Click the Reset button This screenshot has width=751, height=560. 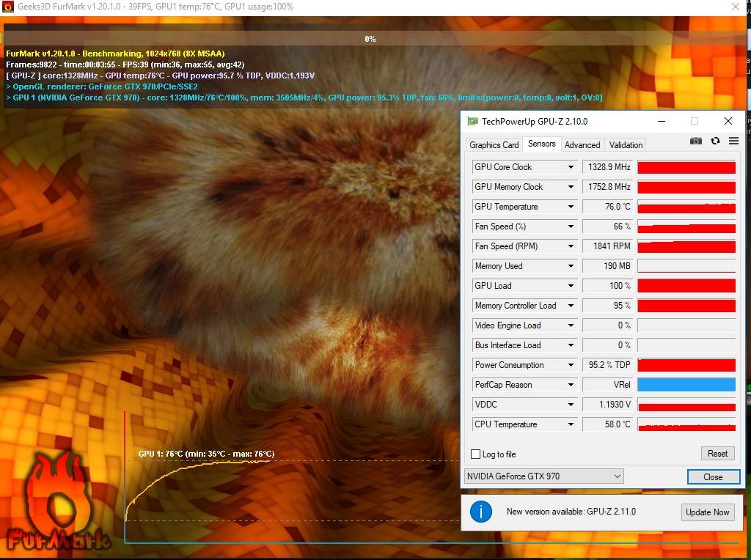[717, 453]
